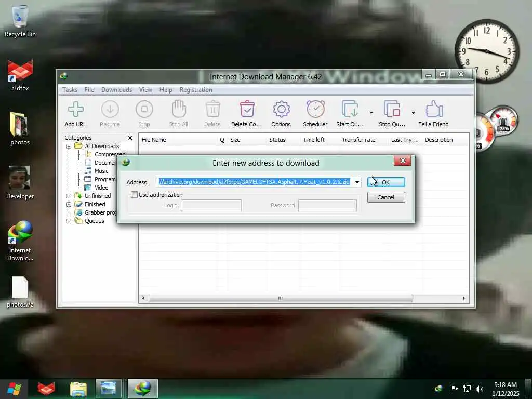Open the View menu
The height and width of the screenshot is (399, 532).
[145, 90]
